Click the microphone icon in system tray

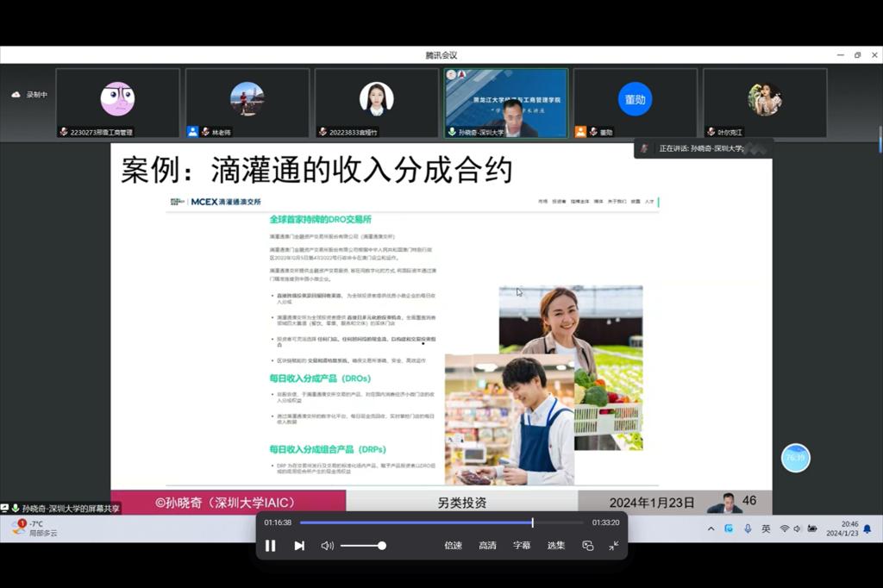coord(748,529)
